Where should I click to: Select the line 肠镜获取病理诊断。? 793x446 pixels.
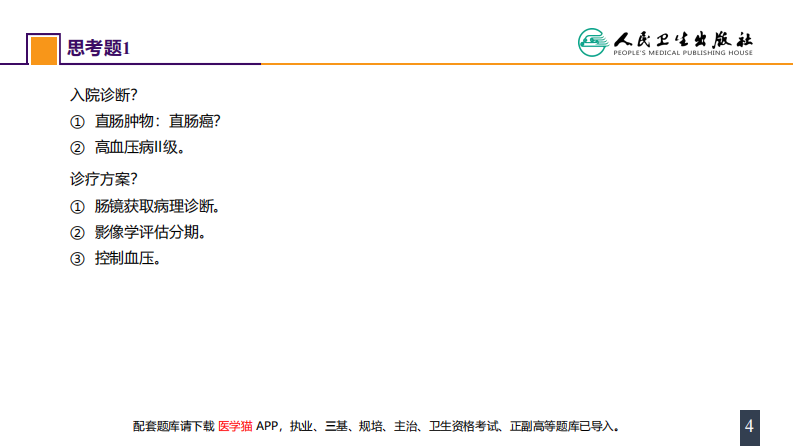[157, 206]
